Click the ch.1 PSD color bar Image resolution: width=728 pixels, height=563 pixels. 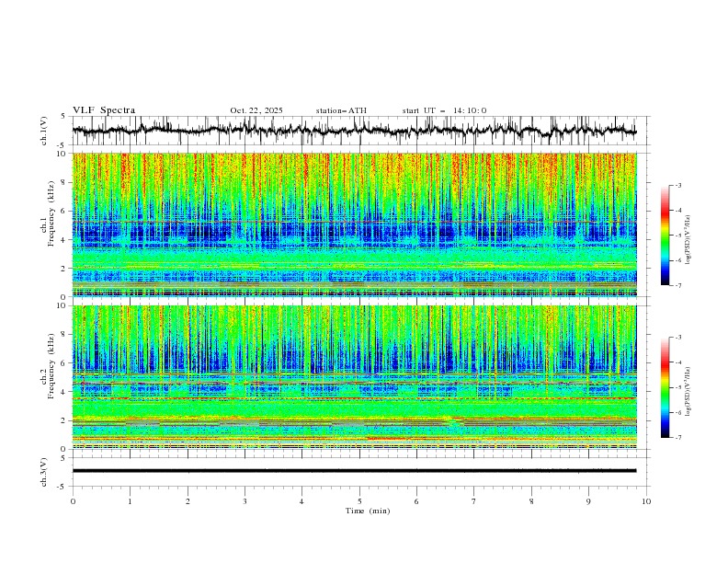pos(665,236)
